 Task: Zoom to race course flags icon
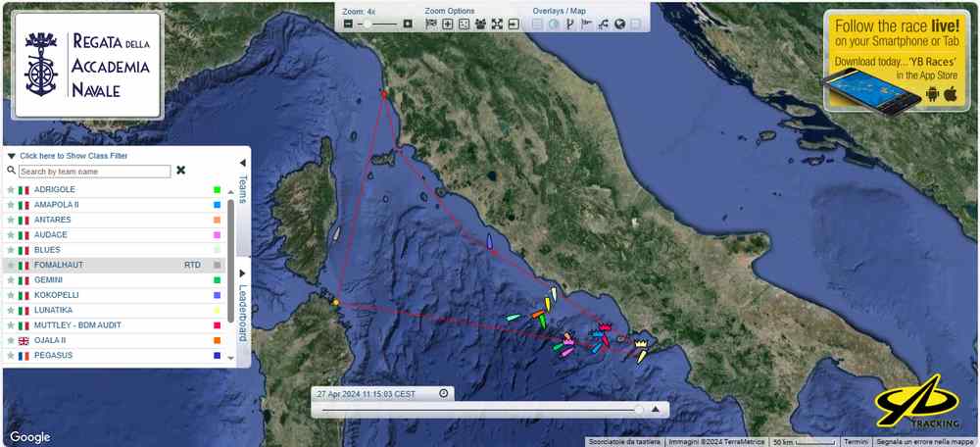click(x=431, y=24)
